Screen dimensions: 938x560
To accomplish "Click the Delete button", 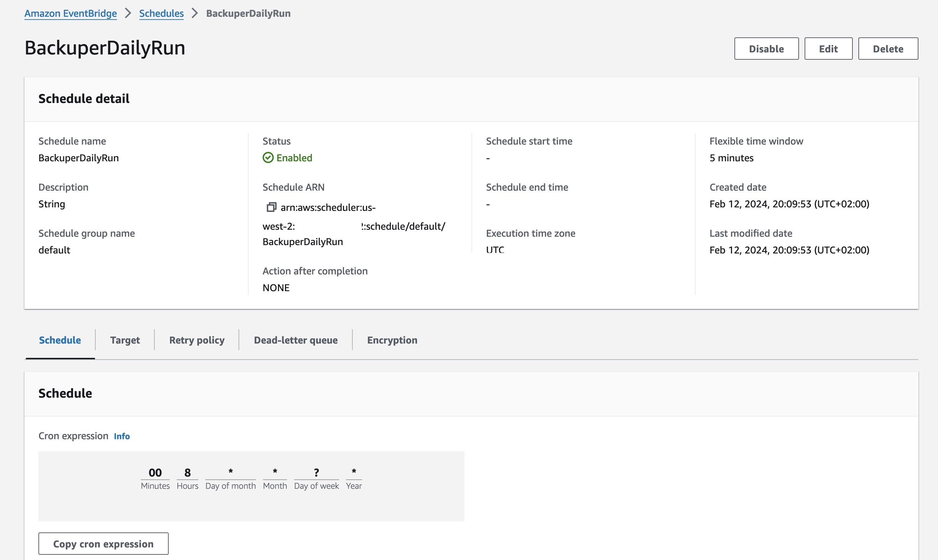I will coord(888,49).
